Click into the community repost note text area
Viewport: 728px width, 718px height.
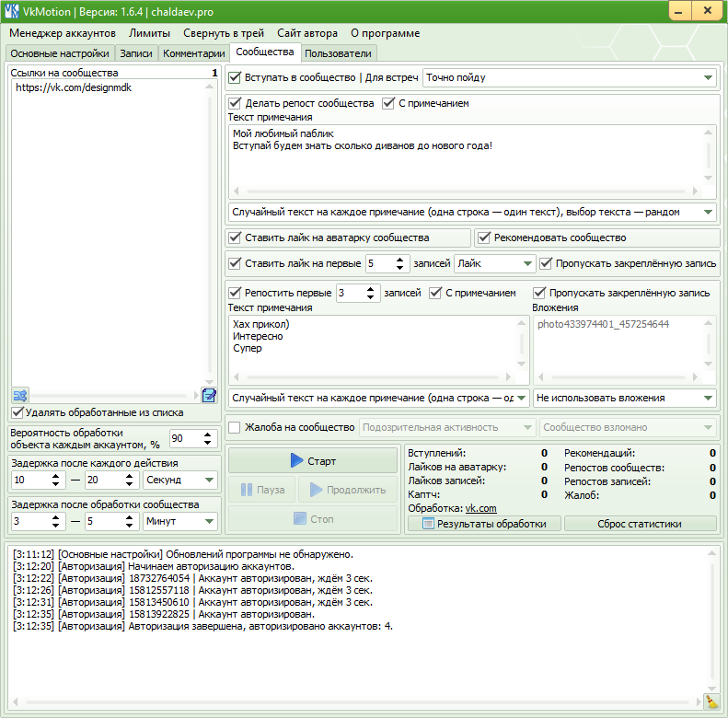click(465, 156)
